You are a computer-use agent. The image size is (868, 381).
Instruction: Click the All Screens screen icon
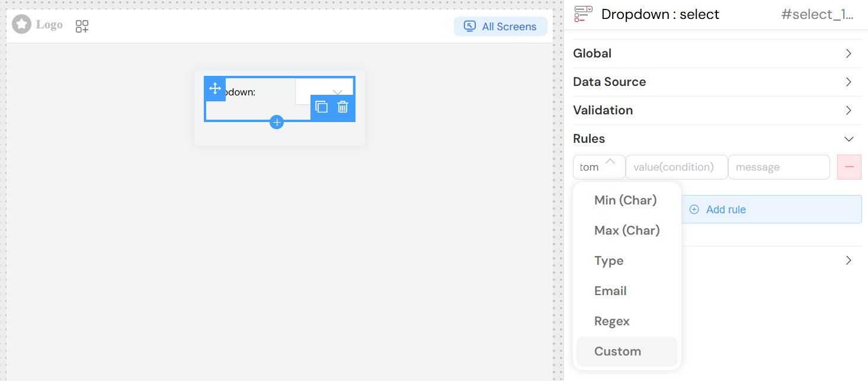[x=470, y=26]
